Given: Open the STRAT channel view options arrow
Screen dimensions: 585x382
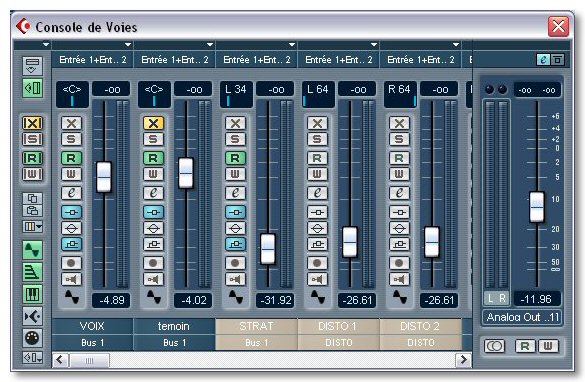Looking at the screenshot, I should [x=292, y=45].
